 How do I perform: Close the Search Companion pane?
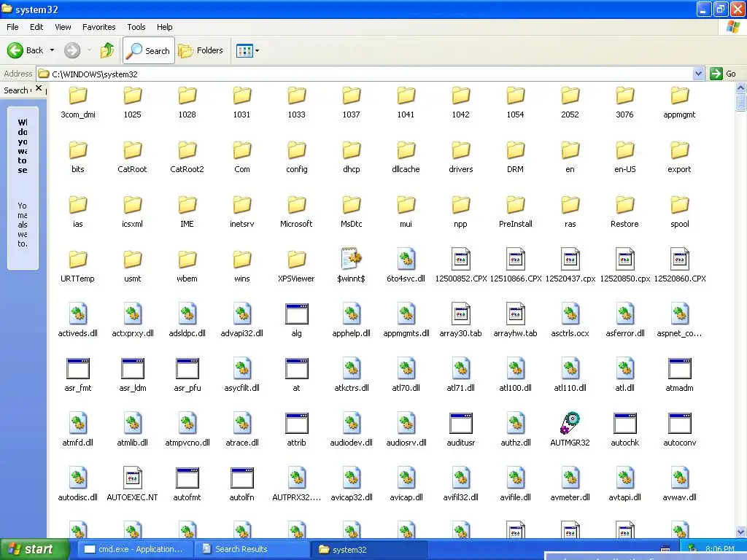pyautogui.click(x=39, y=88)
